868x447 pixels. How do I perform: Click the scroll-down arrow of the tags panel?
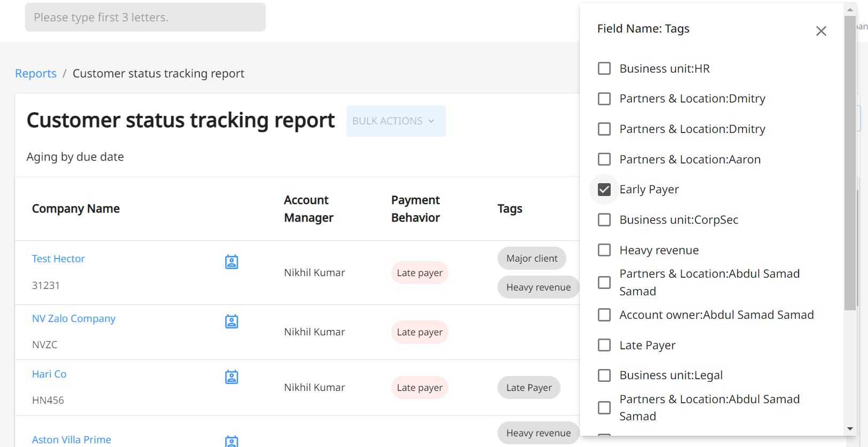pos(850,429)
